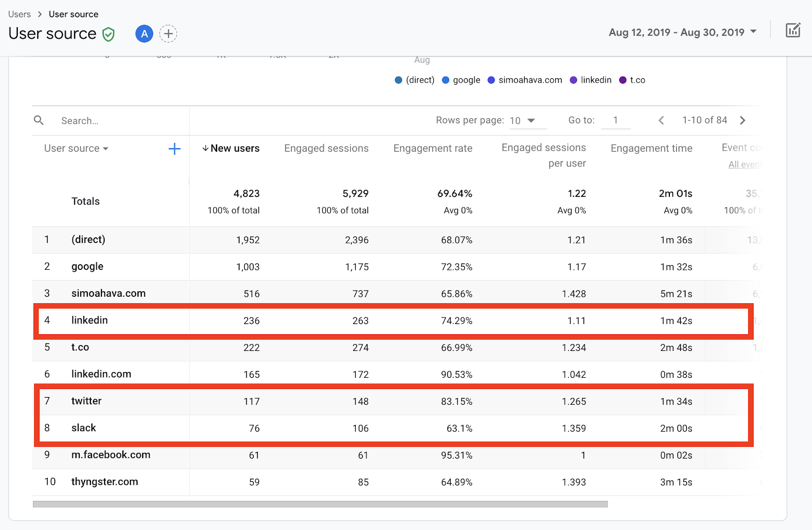
Task: Add a comparison with the plus circle
Action: click(x=168, y=34)
